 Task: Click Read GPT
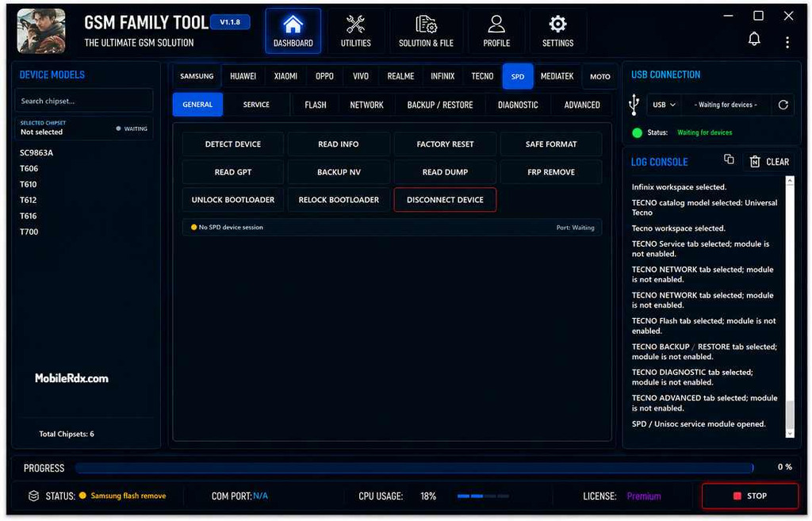[x=232, y=172]
